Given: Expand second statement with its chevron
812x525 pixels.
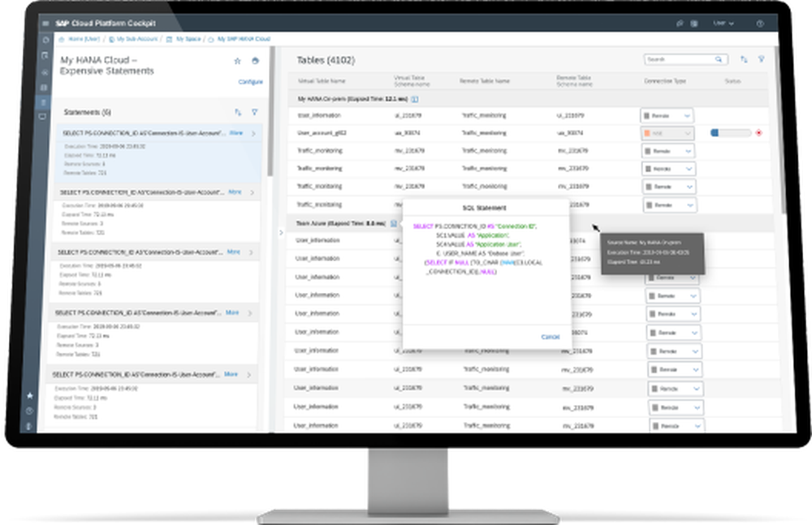Looking at the screenshot, I should coord(253,192).
